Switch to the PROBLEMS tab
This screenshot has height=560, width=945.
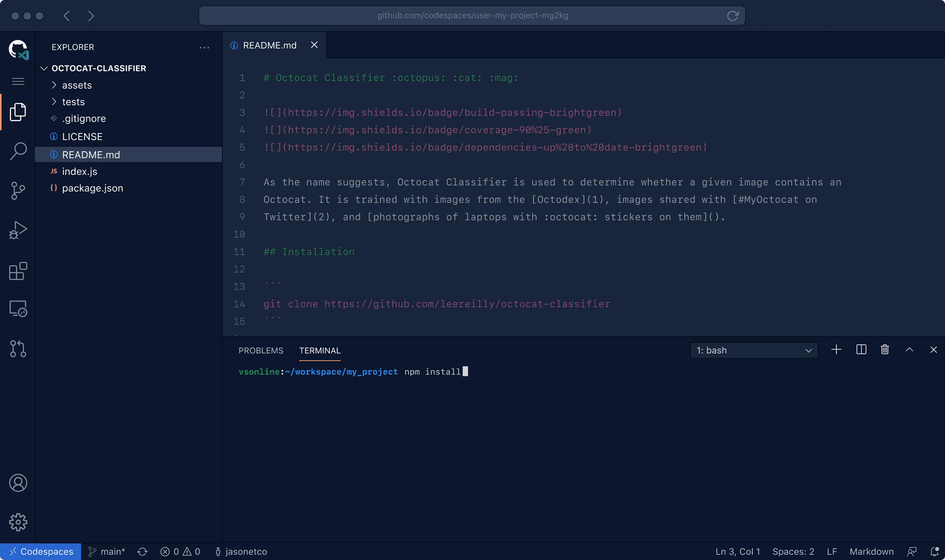[261, 350]
